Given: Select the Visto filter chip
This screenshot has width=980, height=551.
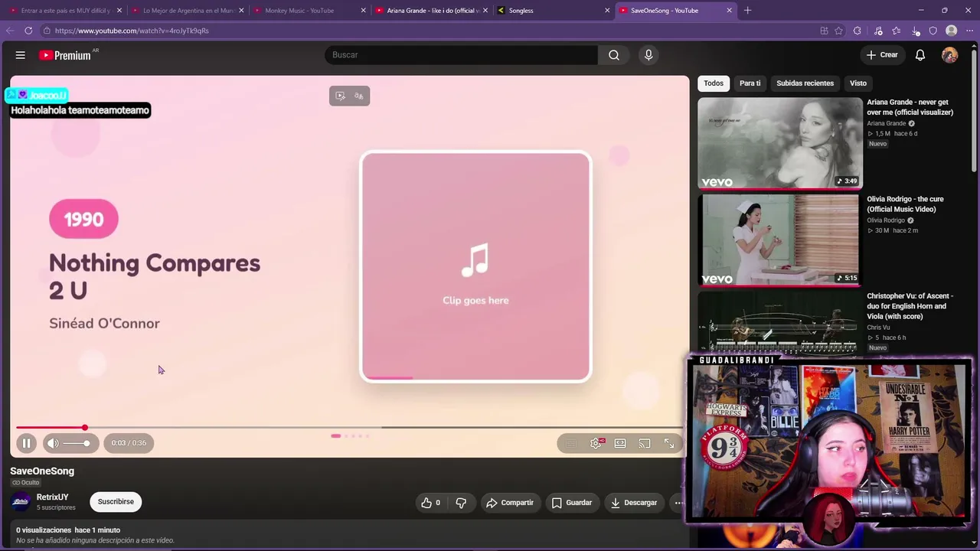Looking at the screenshot, I should click(858, 83).
